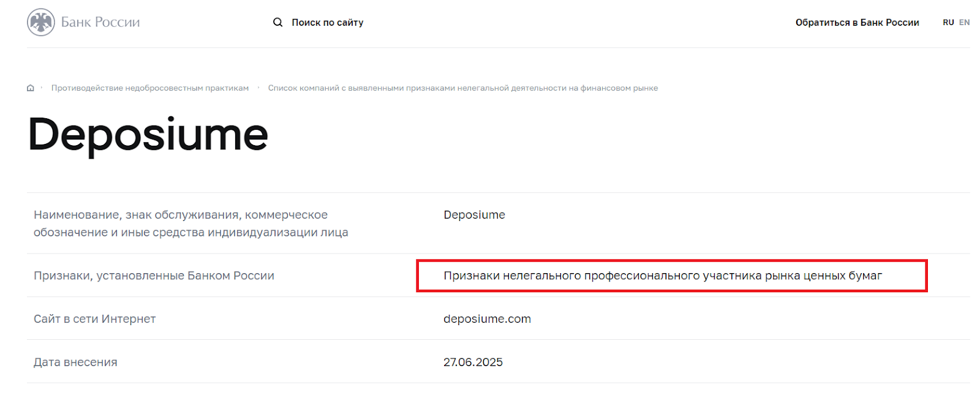Click the Признаки, установленные Банком России label
Image resolution: width=980 pixels, height=417 pixels.
(154, 276)
